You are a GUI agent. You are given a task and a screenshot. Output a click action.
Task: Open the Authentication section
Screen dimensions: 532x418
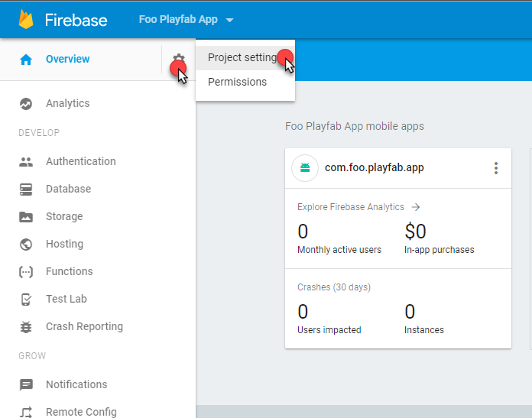(81, 161)
